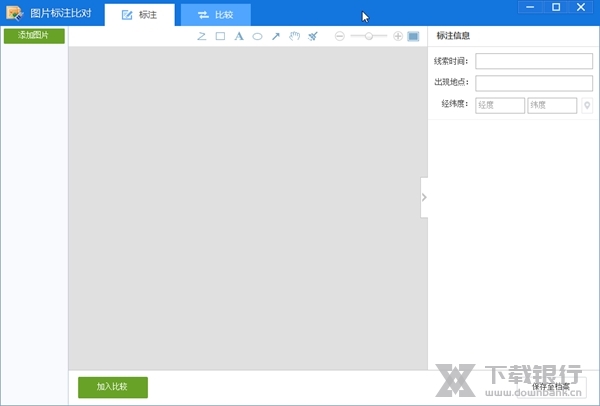Click the 保存至档案 button
Viewport: 600px width, 406px height.
[x=551, y=387]
